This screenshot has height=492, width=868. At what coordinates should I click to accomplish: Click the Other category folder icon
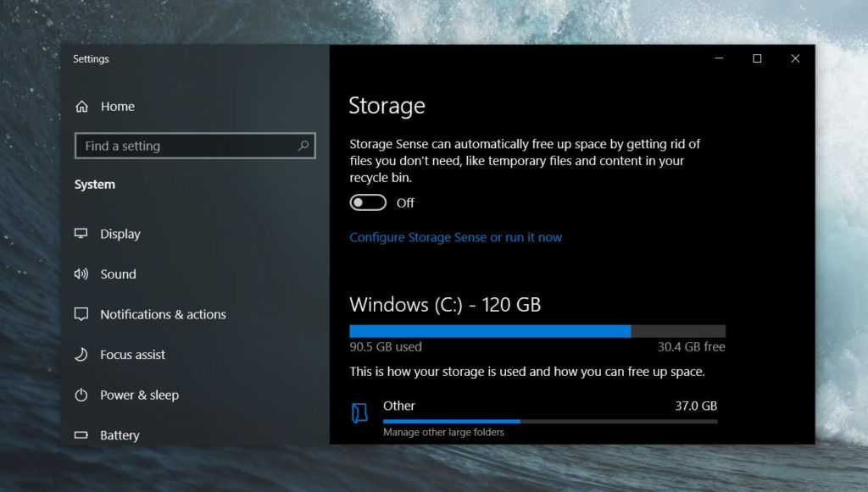click(x=359, y=410)
